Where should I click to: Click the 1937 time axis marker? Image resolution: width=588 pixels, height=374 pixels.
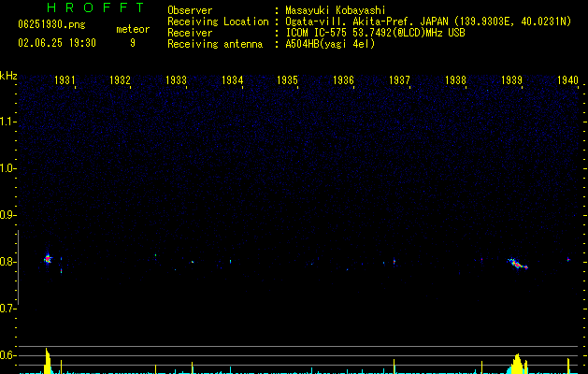[399, 80]
